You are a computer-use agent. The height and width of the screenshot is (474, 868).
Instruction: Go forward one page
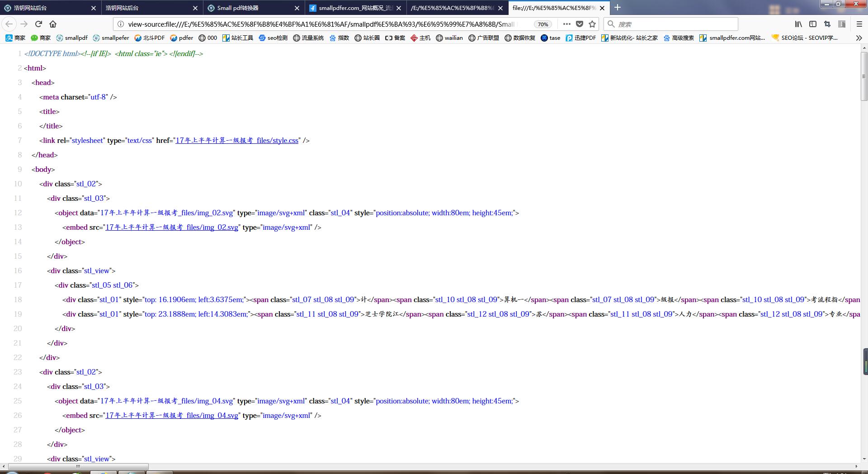tap(24, 24)
